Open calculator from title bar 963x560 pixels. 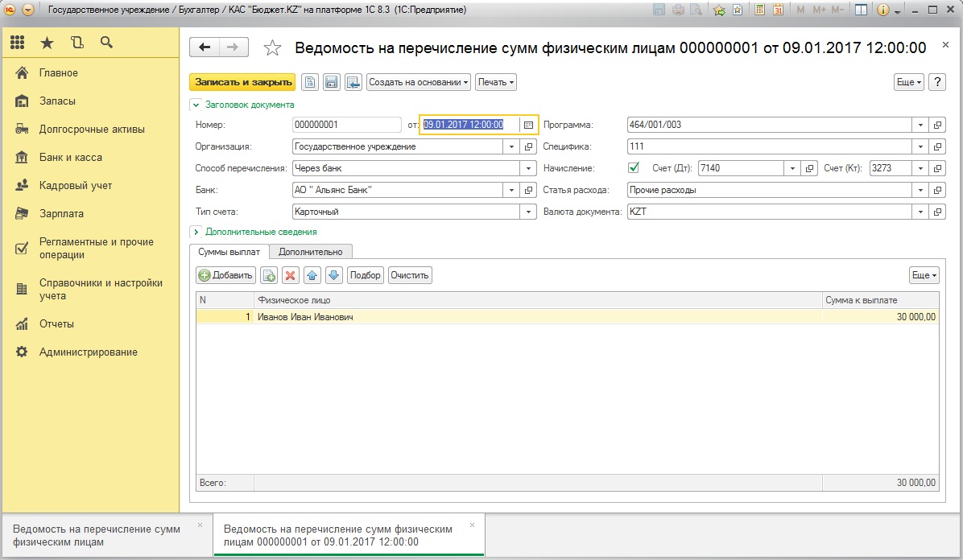pos(760,10)
